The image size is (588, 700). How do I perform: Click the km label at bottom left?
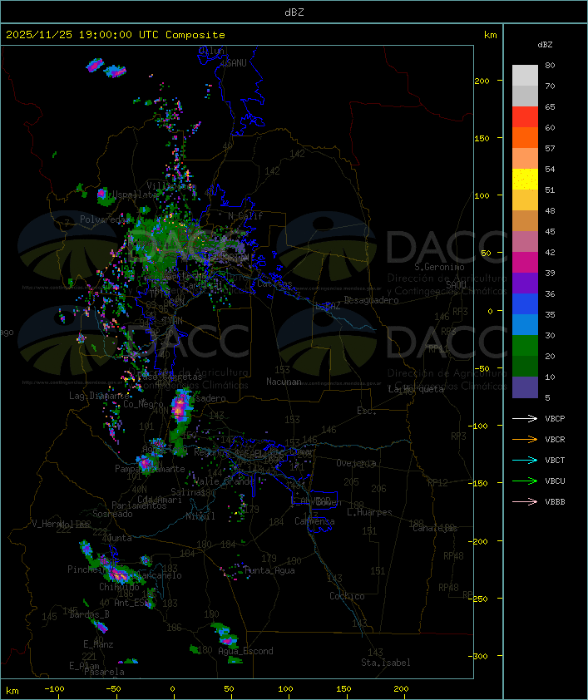tap(12, 691)
